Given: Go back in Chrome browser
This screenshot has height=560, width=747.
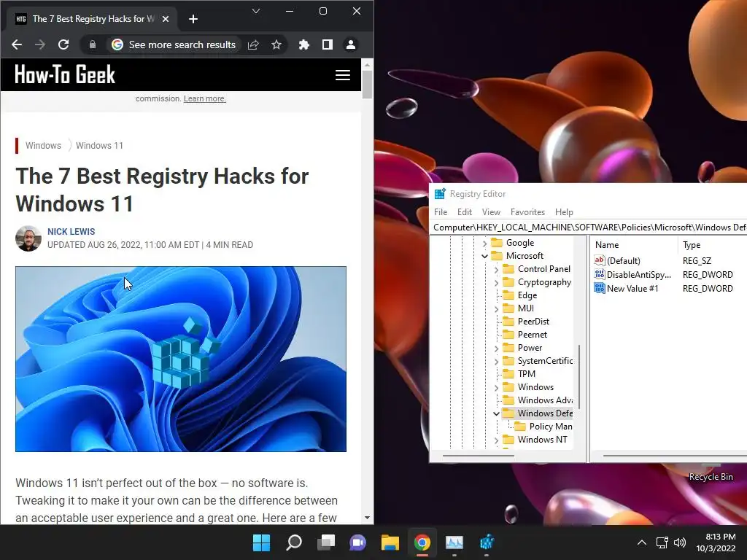Looking at the screenshot, I should point(17,44).
